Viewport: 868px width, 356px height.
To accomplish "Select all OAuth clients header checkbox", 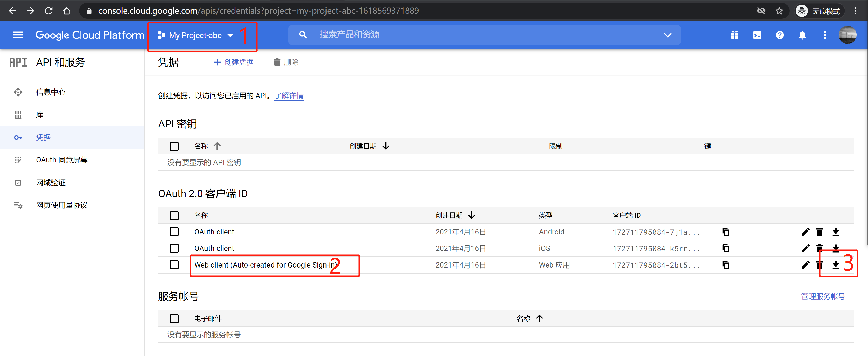I will click(x=174, y=216).
